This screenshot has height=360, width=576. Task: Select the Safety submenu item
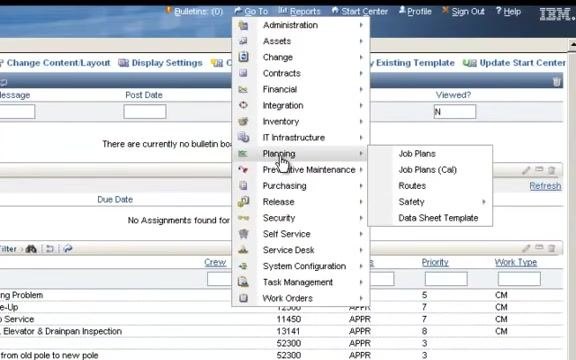click(x=411, y=202)
